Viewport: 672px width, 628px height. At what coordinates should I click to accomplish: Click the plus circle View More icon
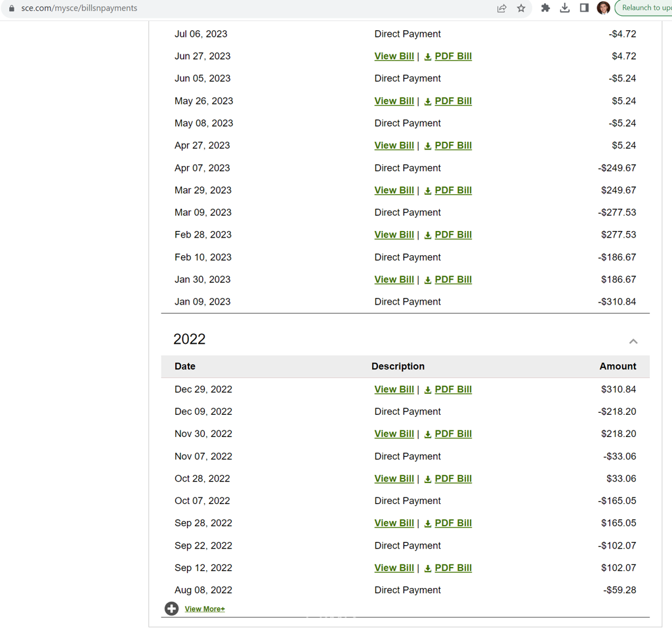[171, 609]
